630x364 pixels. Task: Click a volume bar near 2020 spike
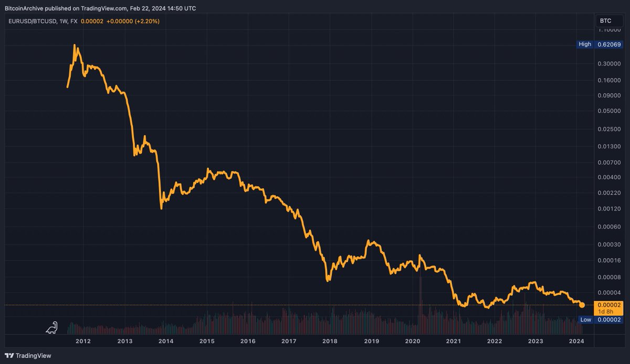point(420,315)
